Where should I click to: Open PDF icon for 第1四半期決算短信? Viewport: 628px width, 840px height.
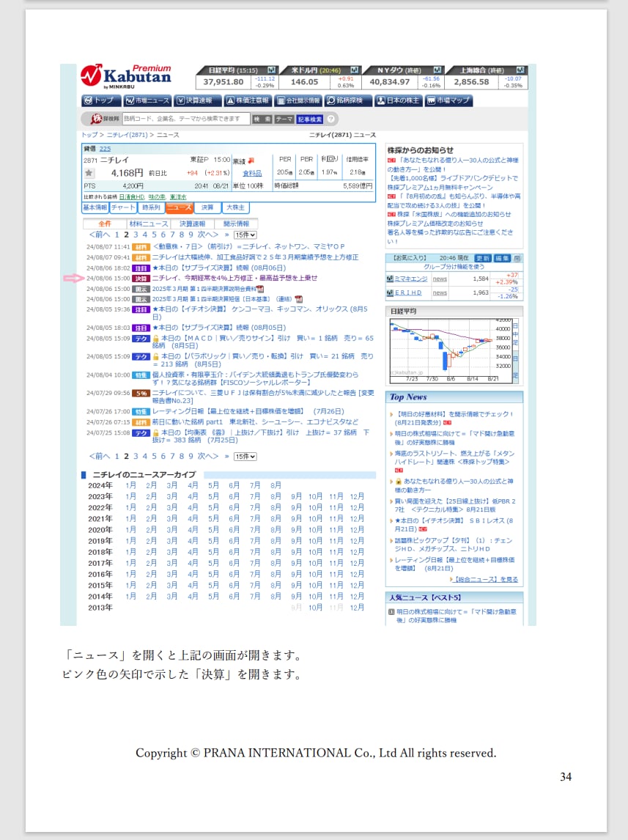[299, 300]
